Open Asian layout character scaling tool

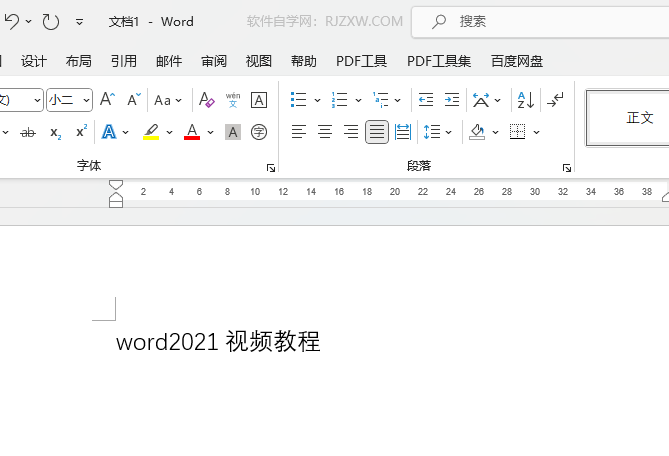tap(481, 100)
